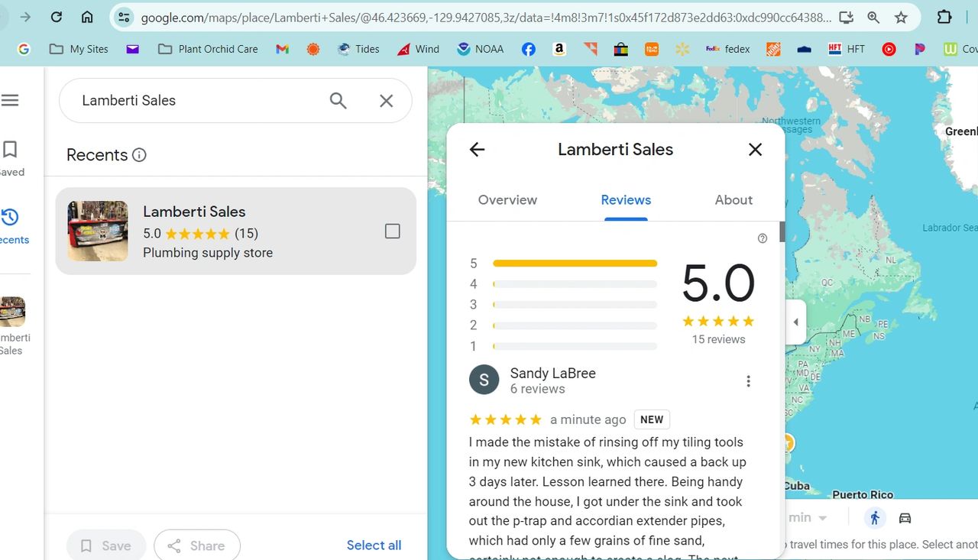Screen dimensions: 978x560
Task: Bookmark this page with the star icon
Action: coord(902,17)
